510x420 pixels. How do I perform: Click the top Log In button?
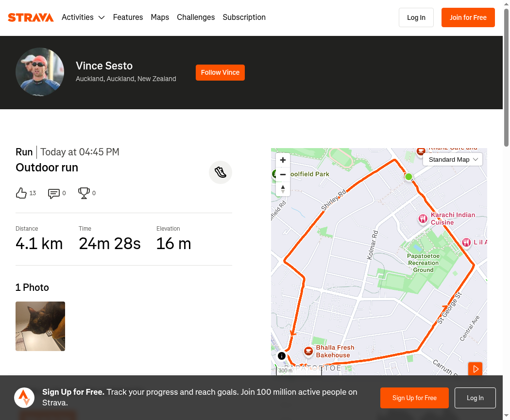[x=416, y=17]
